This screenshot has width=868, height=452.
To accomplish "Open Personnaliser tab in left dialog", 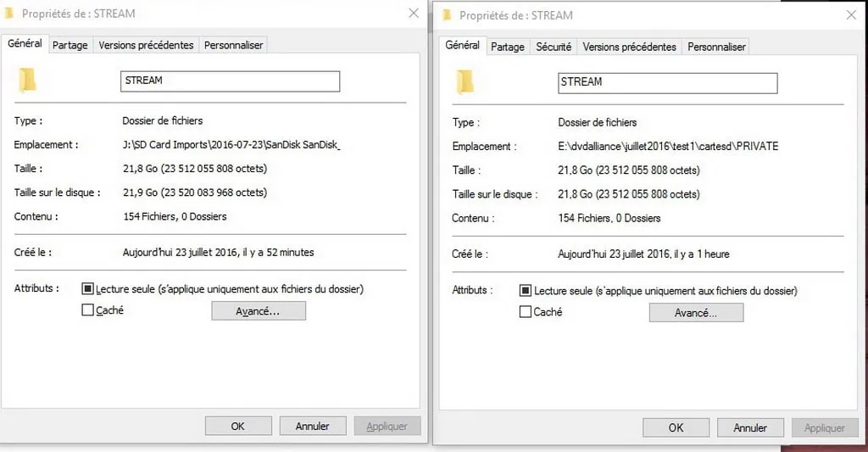I will 234,45.
